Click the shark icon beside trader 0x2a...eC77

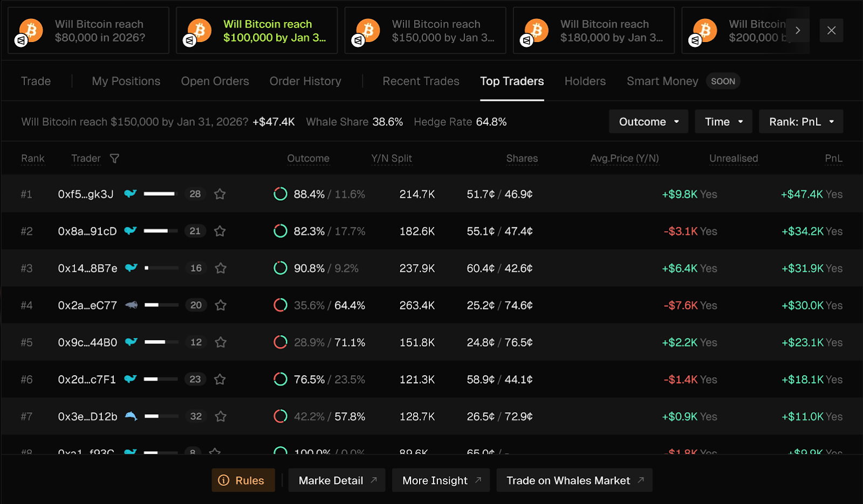tap(131, 305)
